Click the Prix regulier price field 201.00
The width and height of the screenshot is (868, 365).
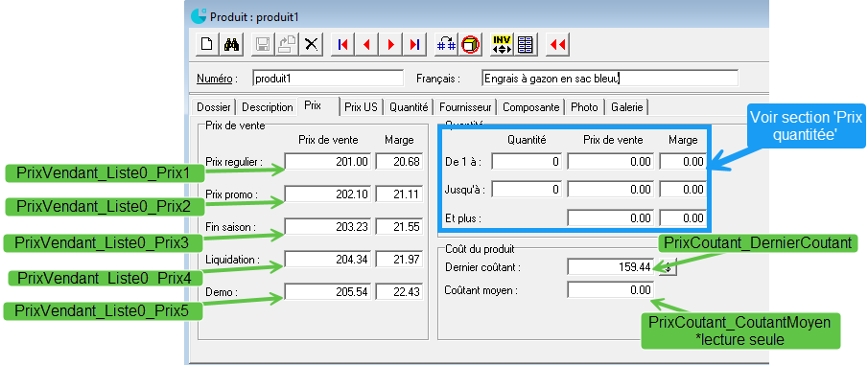pyautogui.click(x=328, y=162)
